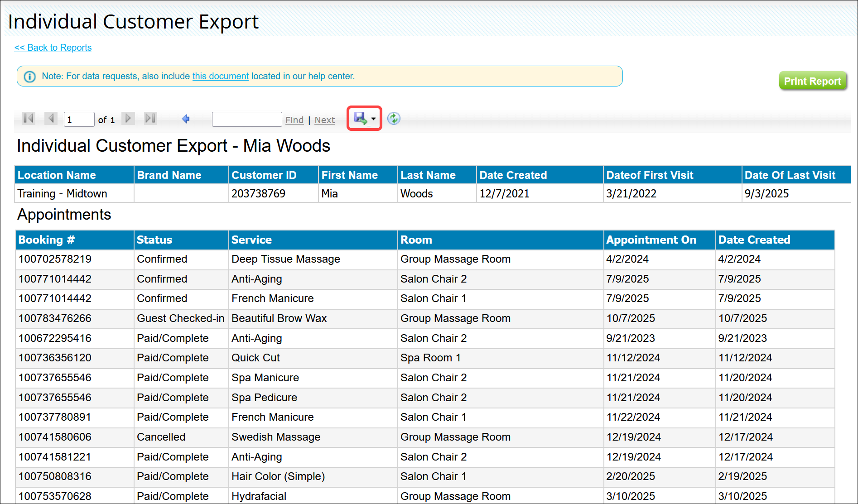The image size is (858, 504).
Task: Click blue back-to-parent-report arrow
Action: (185, 119)
